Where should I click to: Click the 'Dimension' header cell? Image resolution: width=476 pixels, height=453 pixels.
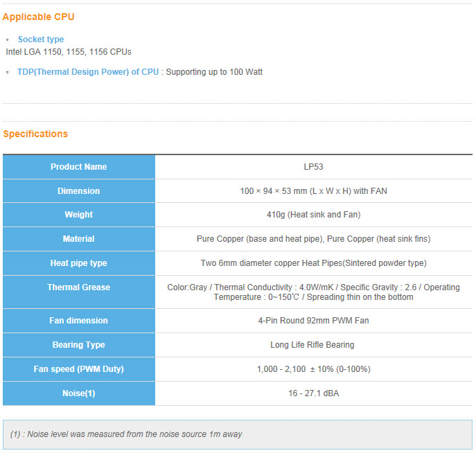[78, 191]
